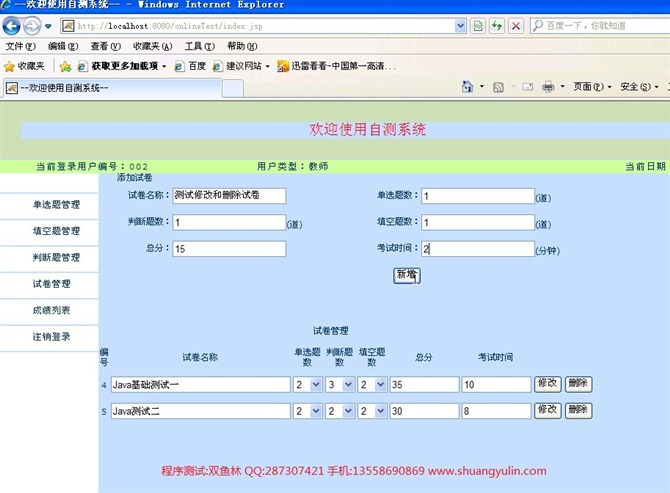Open 填空题管理 in the sidebar
The image size is (670, 493).
56,231
